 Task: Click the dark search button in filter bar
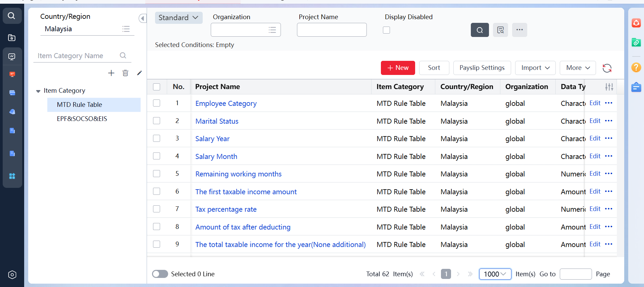[x=480, y=30]
